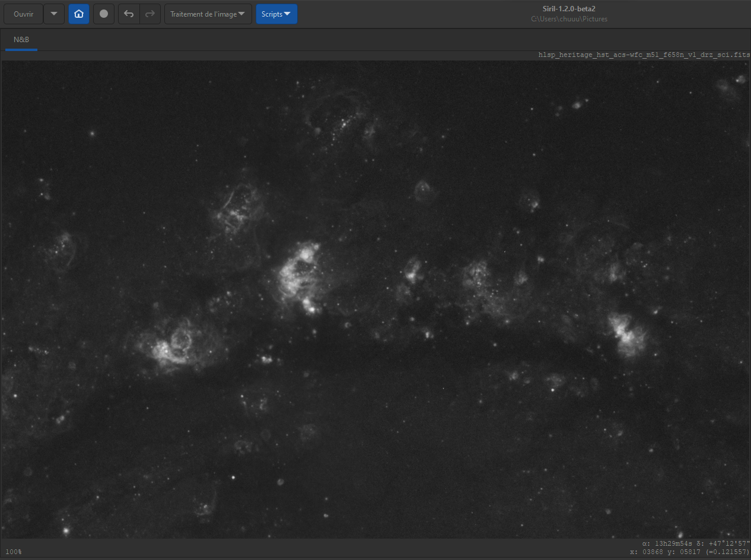Viewport: 751px width, 560px height.
Task: Click the redo arrow icon
Action: (150, 14)
